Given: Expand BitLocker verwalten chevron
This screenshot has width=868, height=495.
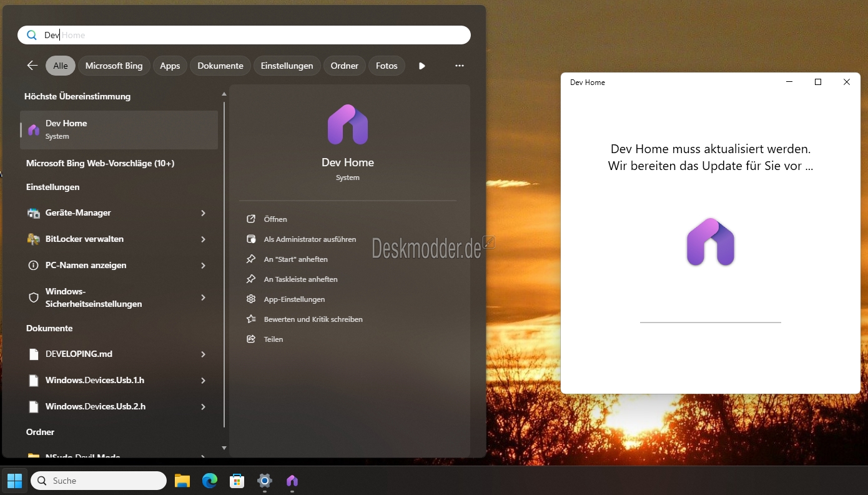Looking at the screenshot, I should point(203,239).
